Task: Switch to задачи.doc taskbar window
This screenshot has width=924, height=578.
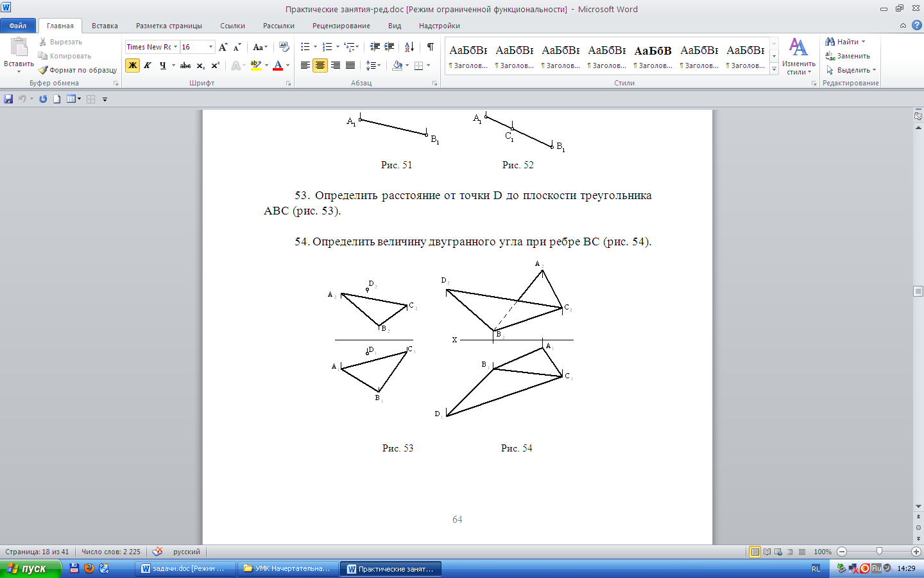Action: [x=184, y=568]
